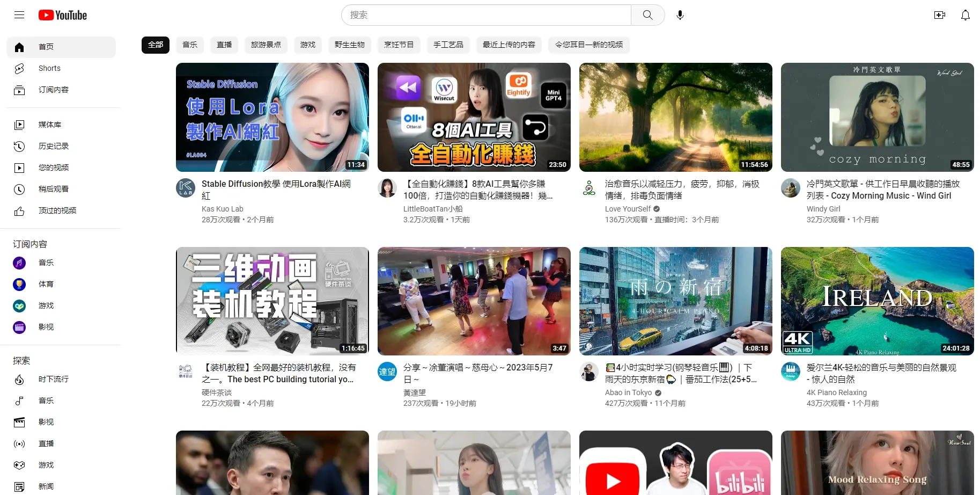Screen dimensions: 980x495
Task: Play the IRELAND 4K nature video thumbnail
Action: click(x=876, y=301)
